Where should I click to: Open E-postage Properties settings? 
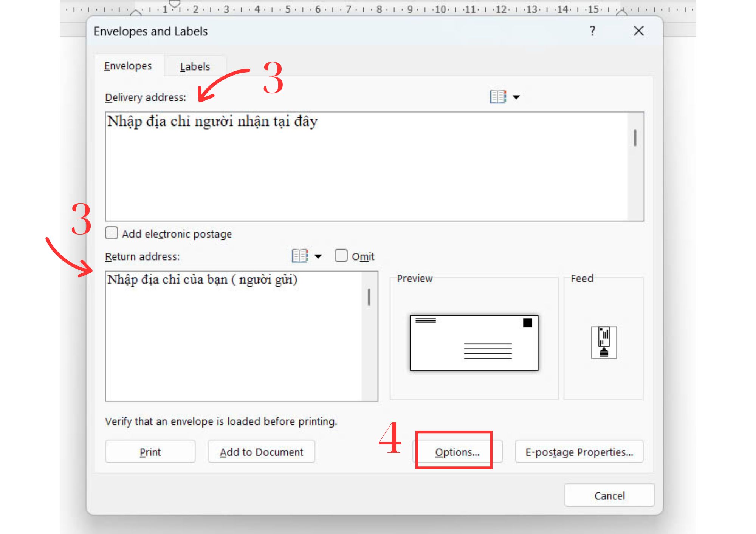[x=579, y=452]
